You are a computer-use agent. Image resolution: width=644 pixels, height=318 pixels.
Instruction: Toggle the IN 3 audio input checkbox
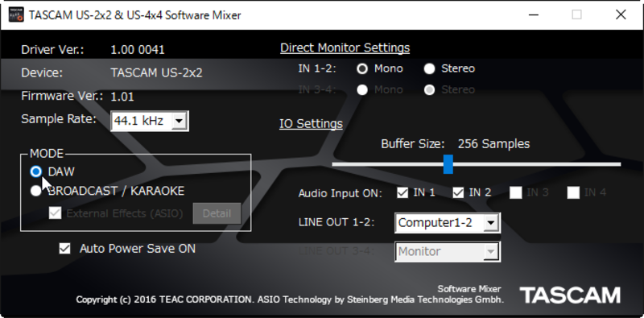coord(516,192)
